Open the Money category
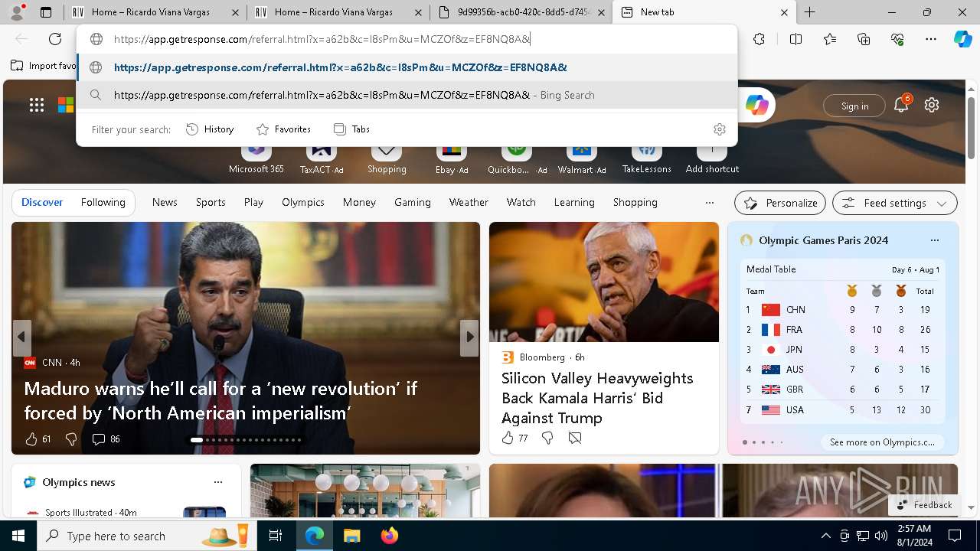The height and width of the screenshot is (551, 980). click(359, 202)
